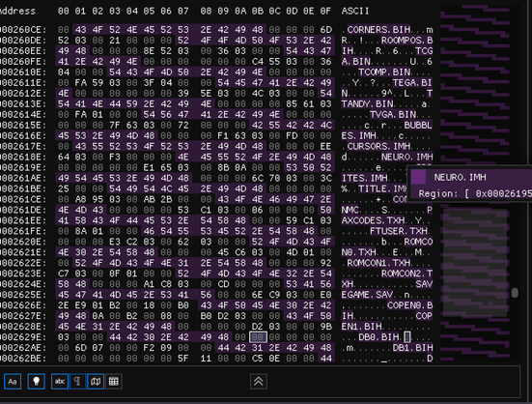Click the gray highlighted minimap viewport area
The image size is (532, 404).
(475, 263)
